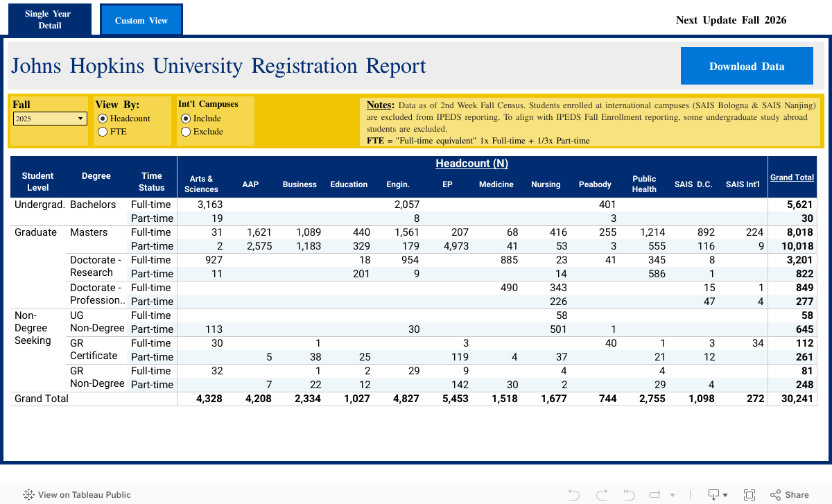Click the Engin. column header
The width and height of the screenshot is (832, 504).
pos(398,184)
